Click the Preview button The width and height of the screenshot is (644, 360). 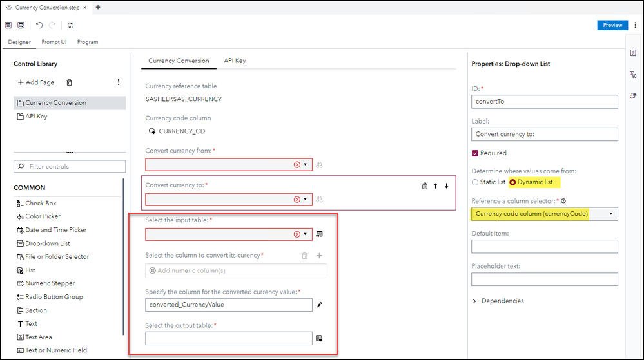click(612, 25)
